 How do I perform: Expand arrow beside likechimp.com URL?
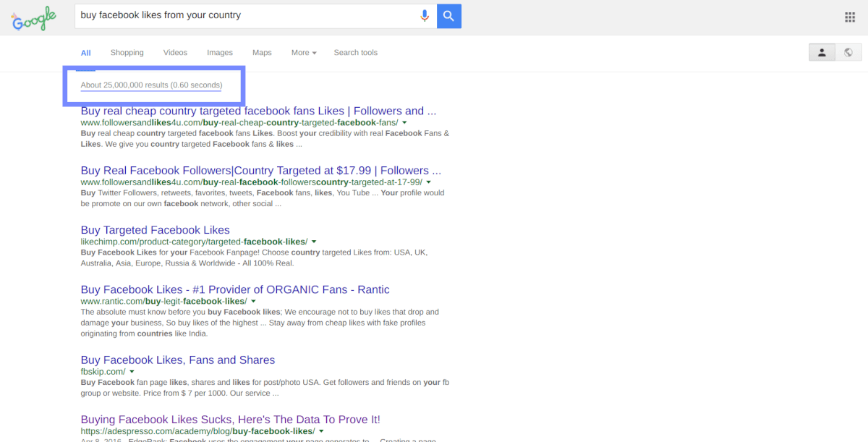click(x=314, y=242)
